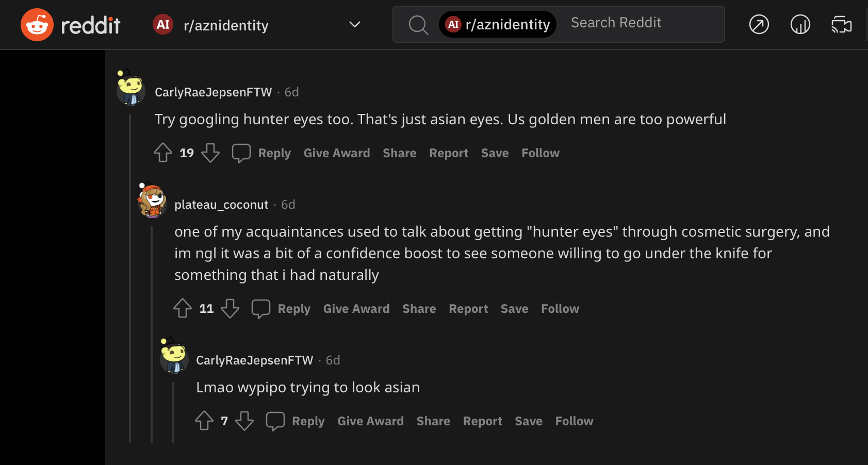Save the 'hunter eyes' top comment
The width and height of the screenshot is (868, 465).
(495, 153)
